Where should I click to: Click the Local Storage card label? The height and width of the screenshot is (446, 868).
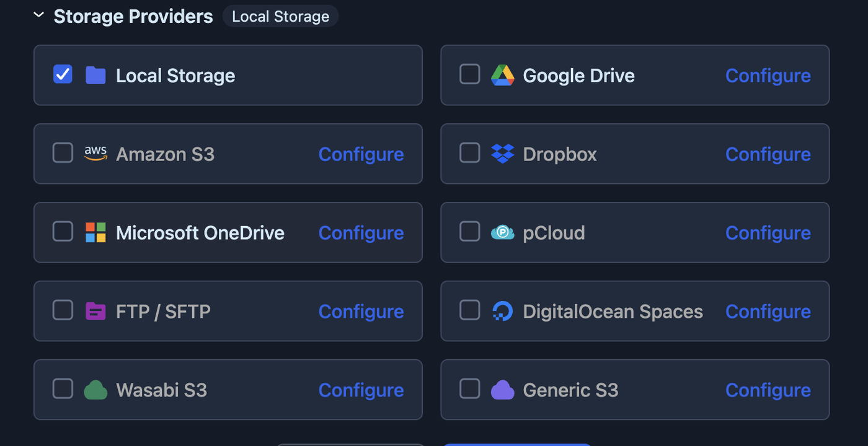click(175, 76)
